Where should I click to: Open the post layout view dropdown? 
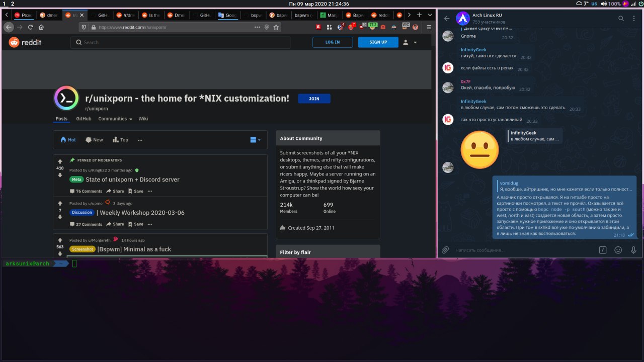tap(255, 140)
